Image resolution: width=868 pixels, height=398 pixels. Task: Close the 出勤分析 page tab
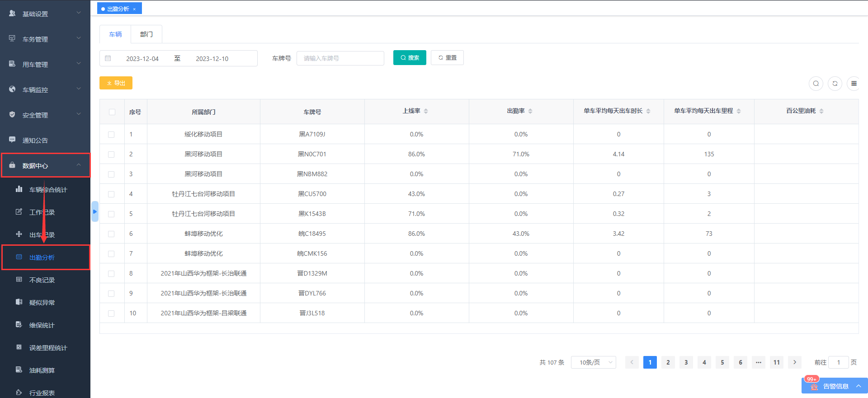point(134,9)
